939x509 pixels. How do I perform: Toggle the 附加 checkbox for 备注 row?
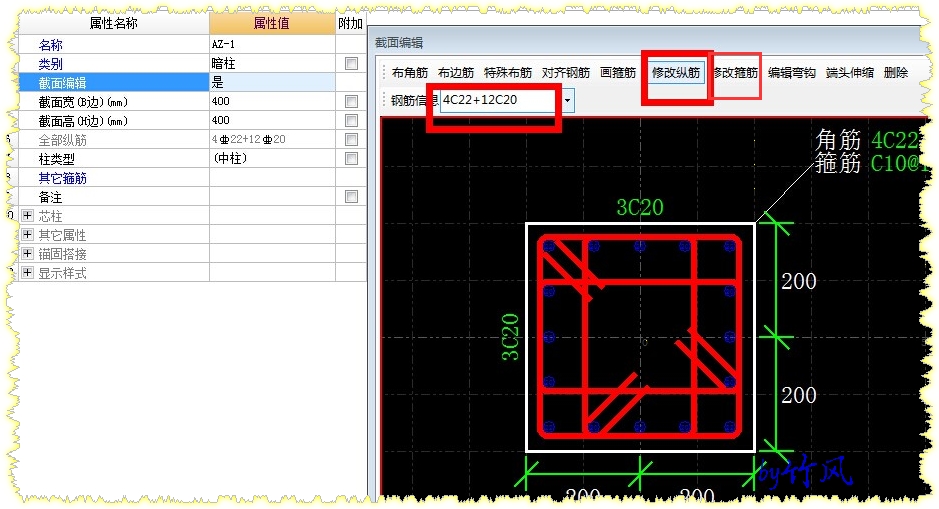point(352,196)
